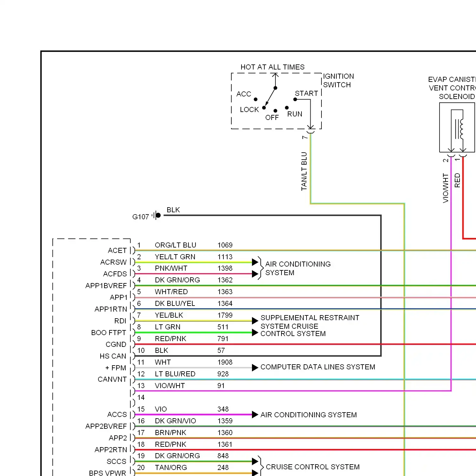476x476 pixels.
Task: Select the DK GRN/VIO wire color
Action: (175, 421)
